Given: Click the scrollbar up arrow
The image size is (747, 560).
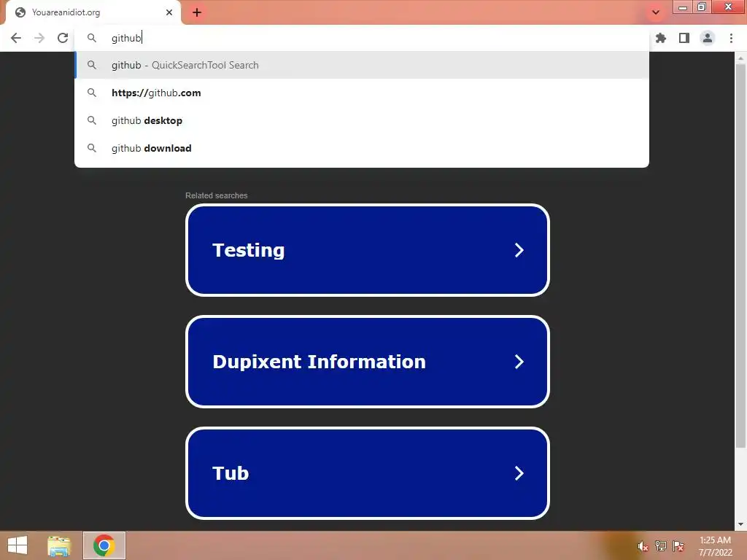Looking at the screenshot, I should click(740, 58).
